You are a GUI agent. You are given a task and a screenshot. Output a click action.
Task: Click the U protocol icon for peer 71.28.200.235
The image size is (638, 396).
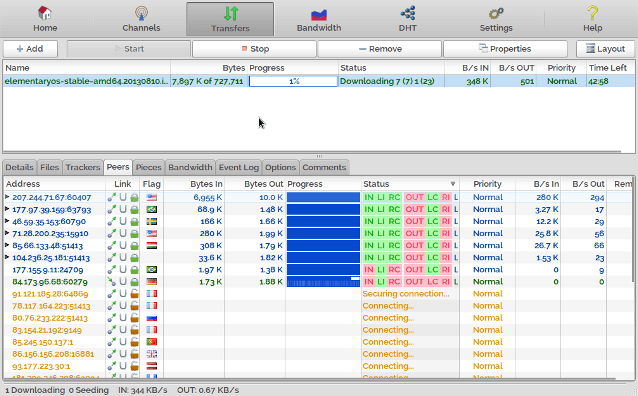(123, 233)
